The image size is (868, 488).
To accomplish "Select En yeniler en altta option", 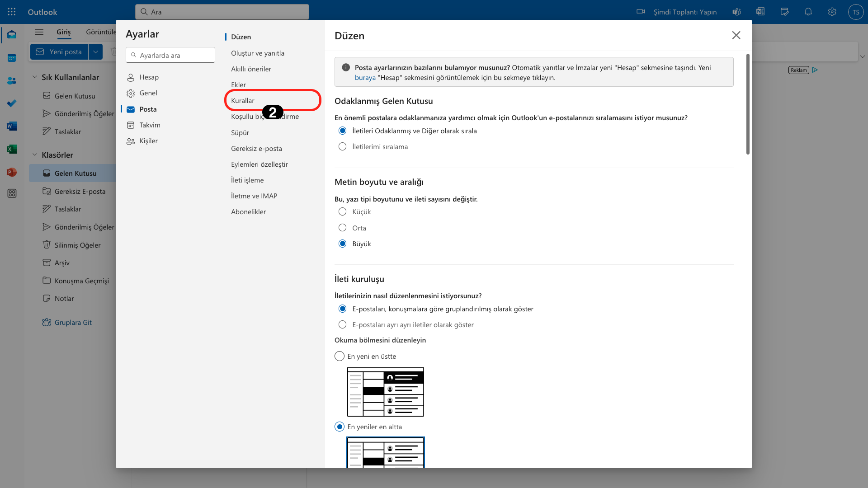I will click(340, 427).
